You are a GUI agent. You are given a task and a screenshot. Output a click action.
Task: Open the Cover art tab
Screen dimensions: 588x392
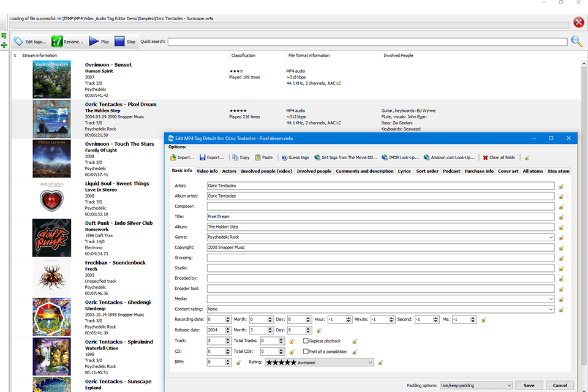click(508, 171)
